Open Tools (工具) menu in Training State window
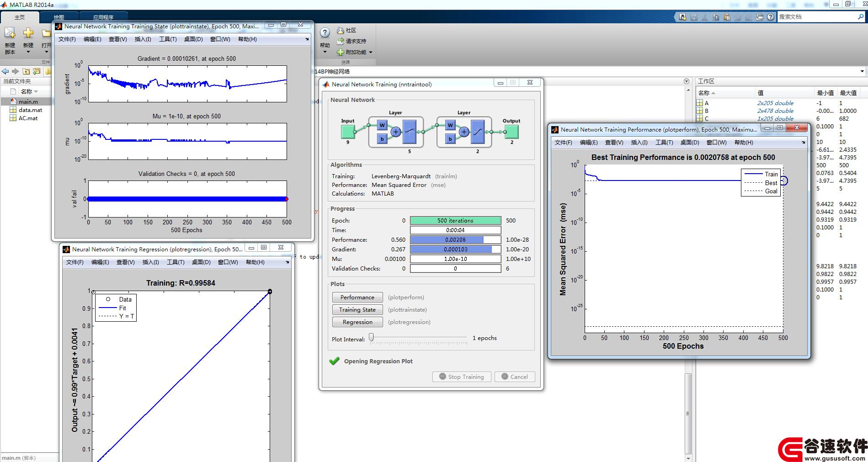The width and height of the screenshot is (868, 462). (x=168, y=39)
